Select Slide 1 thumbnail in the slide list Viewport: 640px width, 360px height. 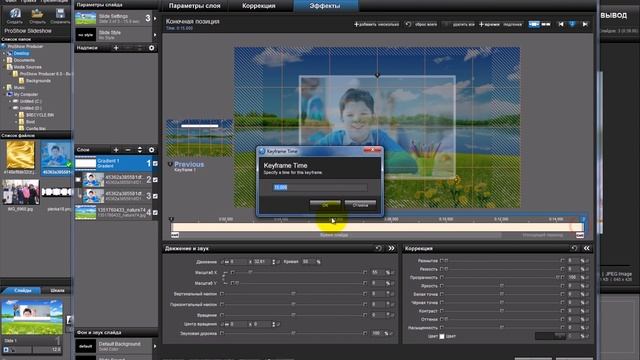point(32,318)
